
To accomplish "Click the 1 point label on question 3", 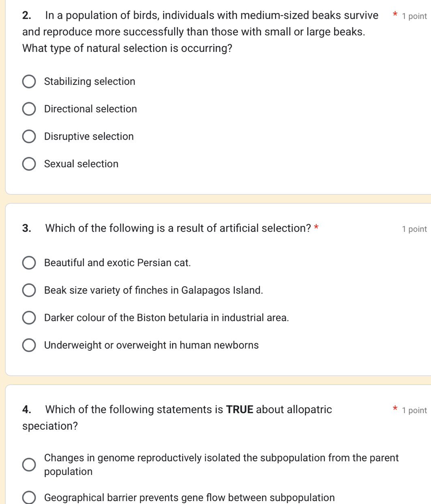I will tap(414, 229).
